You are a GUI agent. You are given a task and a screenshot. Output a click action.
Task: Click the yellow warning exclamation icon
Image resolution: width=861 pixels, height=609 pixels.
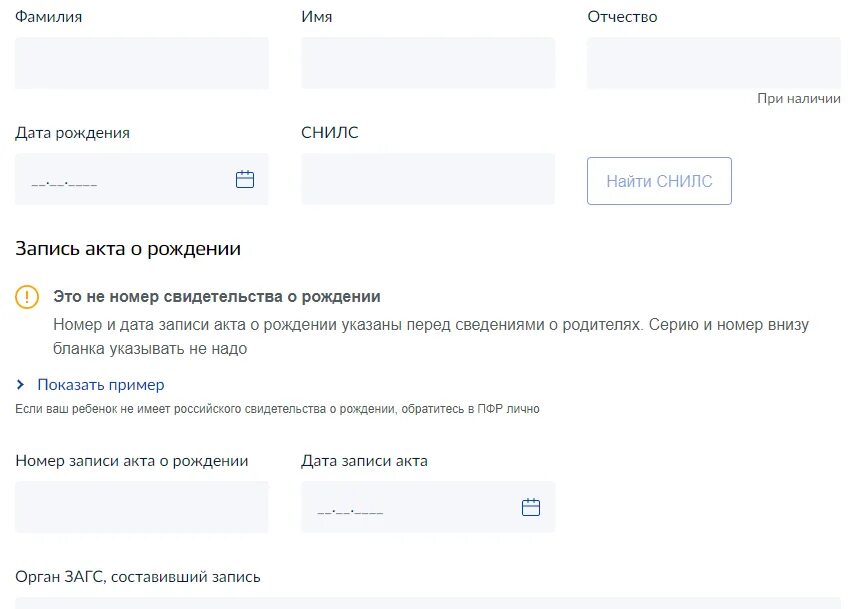27,297
